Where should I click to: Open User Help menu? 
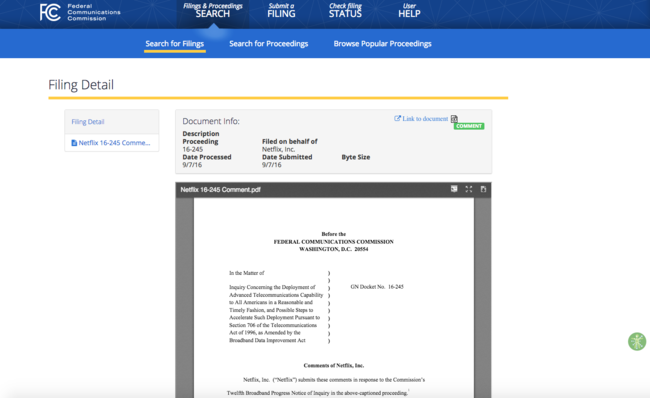click(x=409, y=11)
